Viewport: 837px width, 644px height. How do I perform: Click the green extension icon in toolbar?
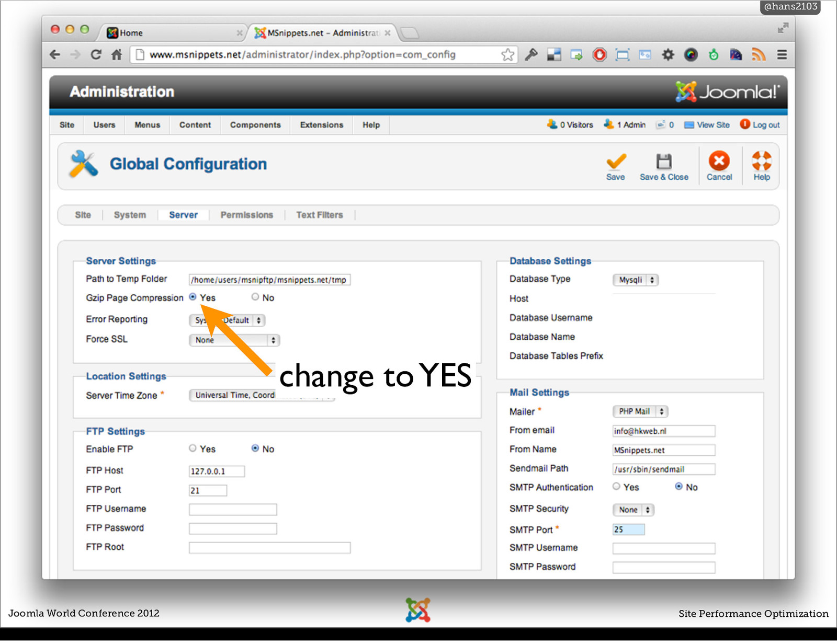[x=714, y=54]
